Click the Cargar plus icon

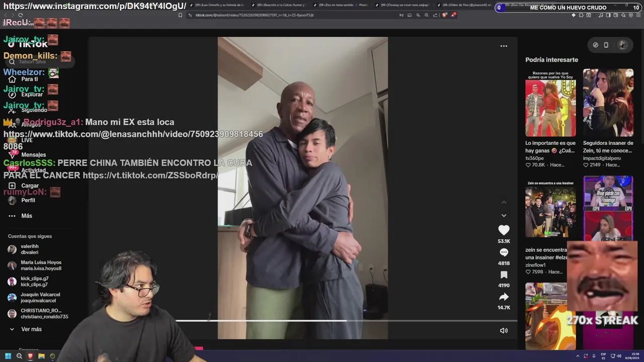pyautogui.click(x=12, y=186)
